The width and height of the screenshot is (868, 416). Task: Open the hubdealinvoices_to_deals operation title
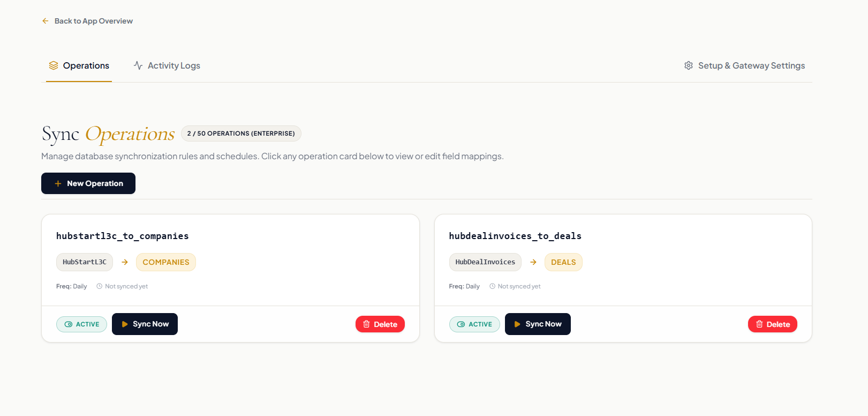(x=515, y=236)
